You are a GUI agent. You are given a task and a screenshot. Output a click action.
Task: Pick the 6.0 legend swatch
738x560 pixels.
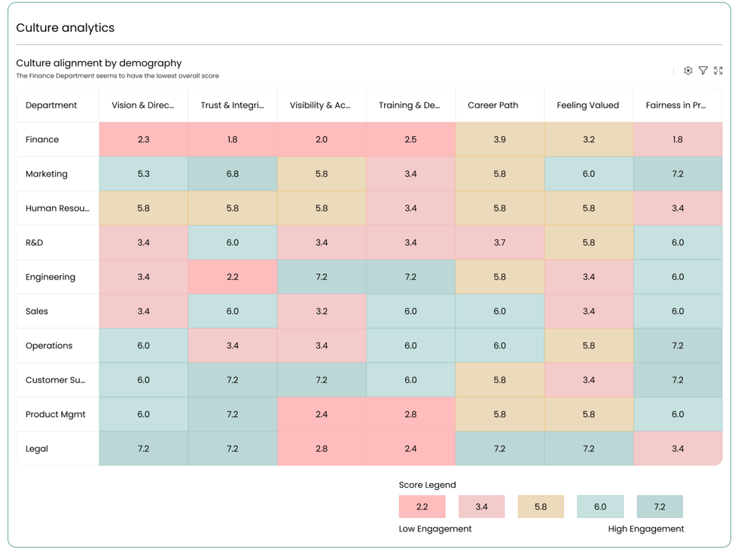pyautogui.click(x=600, y=507)
